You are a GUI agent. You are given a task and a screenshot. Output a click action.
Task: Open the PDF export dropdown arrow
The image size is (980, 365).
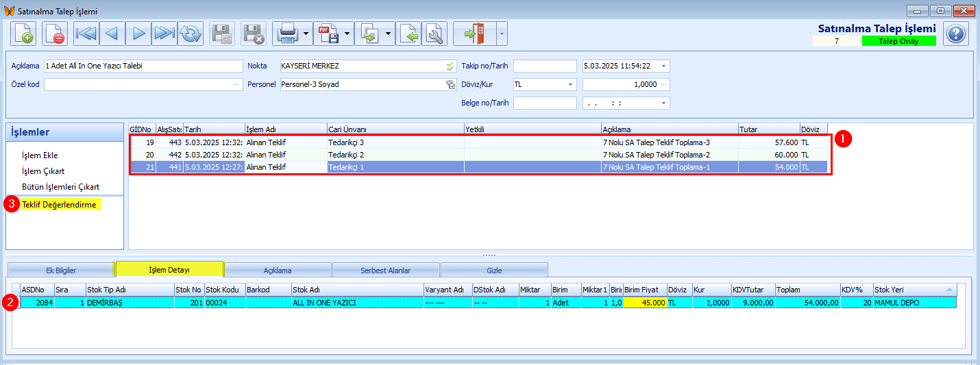pyautogui.click(x=347, y=33)
